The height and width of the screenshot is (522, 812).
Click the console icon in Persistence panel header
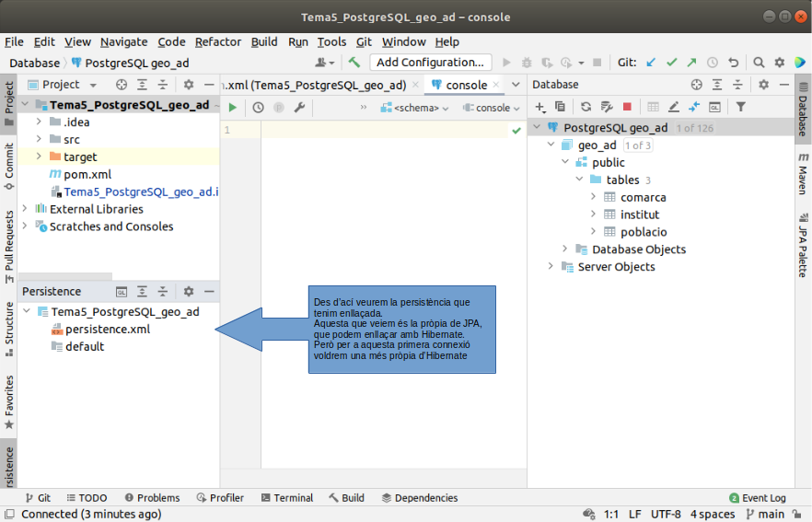point(122,292)
